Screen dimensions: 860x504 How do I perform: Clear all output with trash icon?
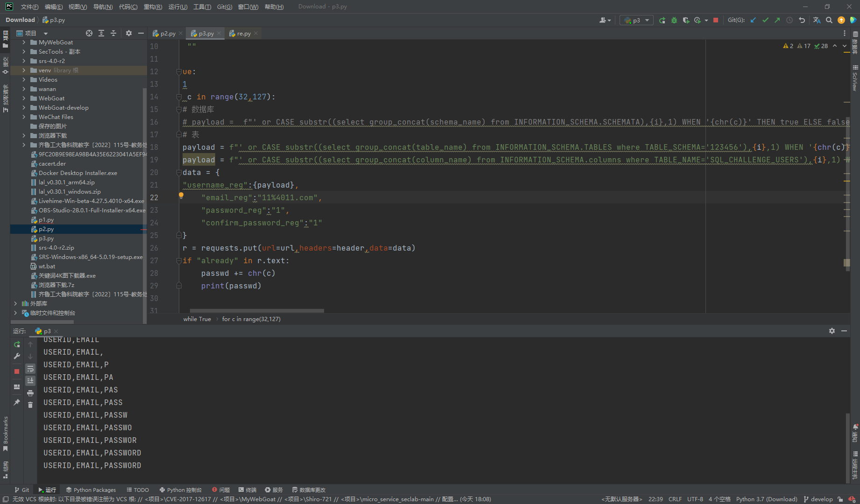tap(30, 405)
